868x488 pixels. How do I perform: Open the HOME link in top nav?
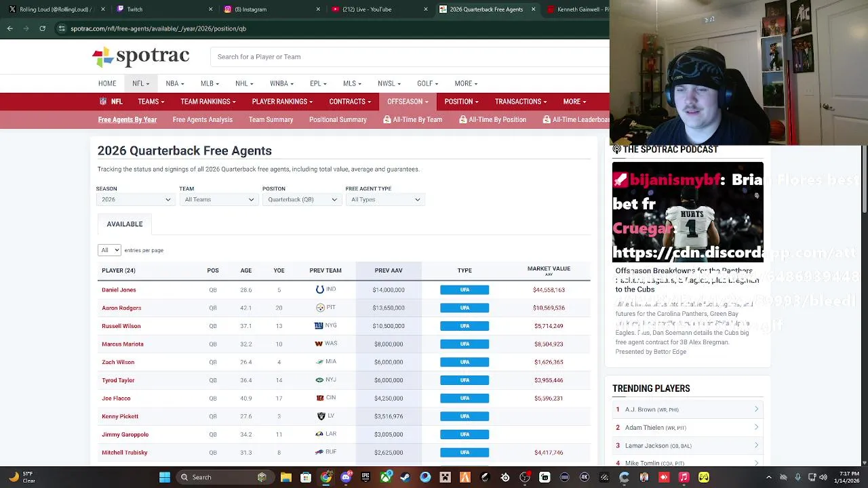click(107, 83)
